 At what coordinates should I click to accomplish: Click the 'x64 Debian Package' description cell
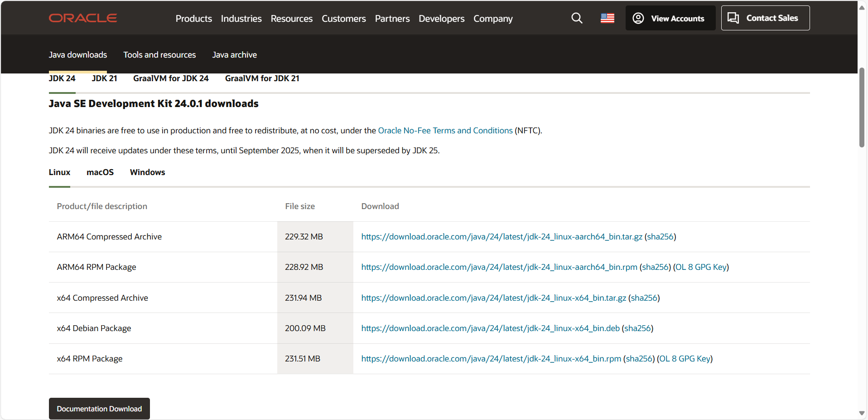pos(163,328)
